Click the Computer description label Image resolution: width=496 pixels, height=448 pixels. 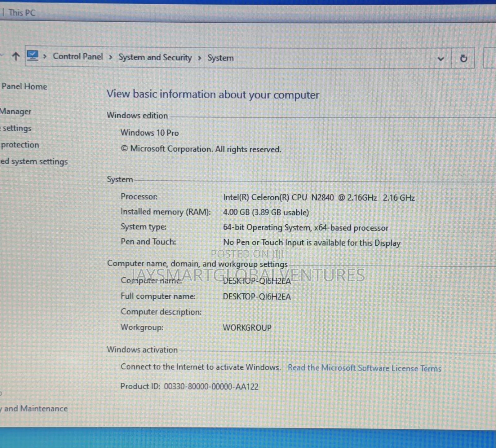[161, 312]
